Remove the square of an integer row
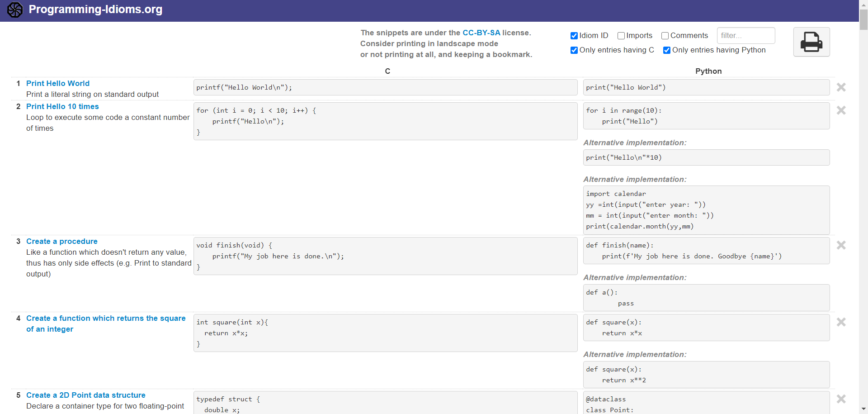Screen dimensions: 868x414 point(841,322)
